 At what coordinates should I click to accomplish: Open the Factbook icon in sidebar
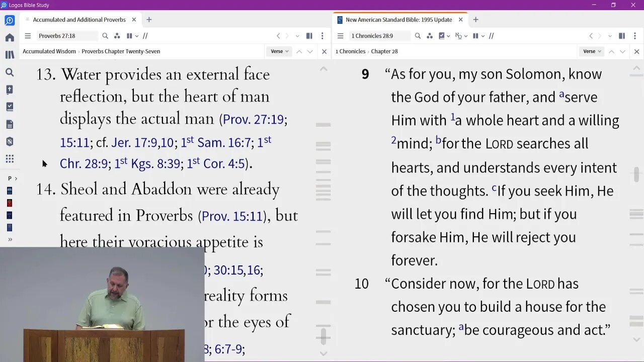click(10, 89)
